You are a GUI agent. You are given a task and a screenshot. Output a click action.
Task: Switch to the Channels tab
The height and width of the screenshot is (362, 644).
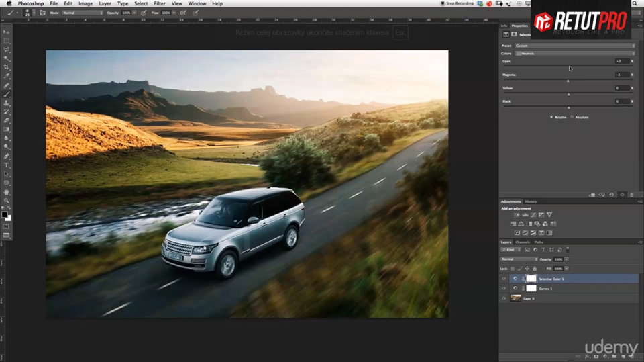click(x=522, y=242)
